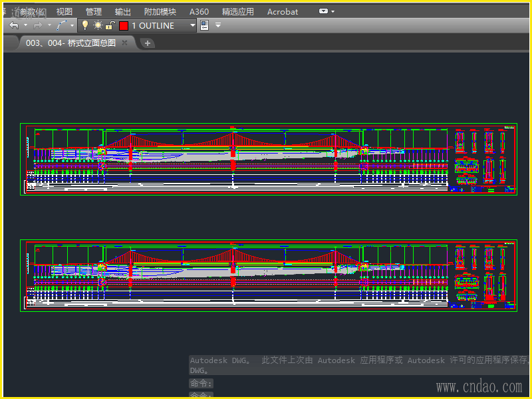Click the Redo arrow icon
The image size is (532, 399).
[37, 25]
